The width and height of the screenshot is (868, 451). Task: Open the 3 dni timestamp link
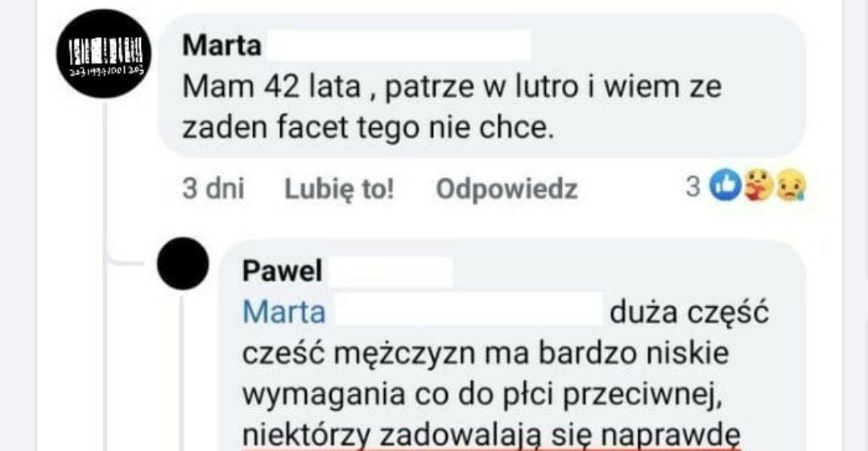(213, 188)
